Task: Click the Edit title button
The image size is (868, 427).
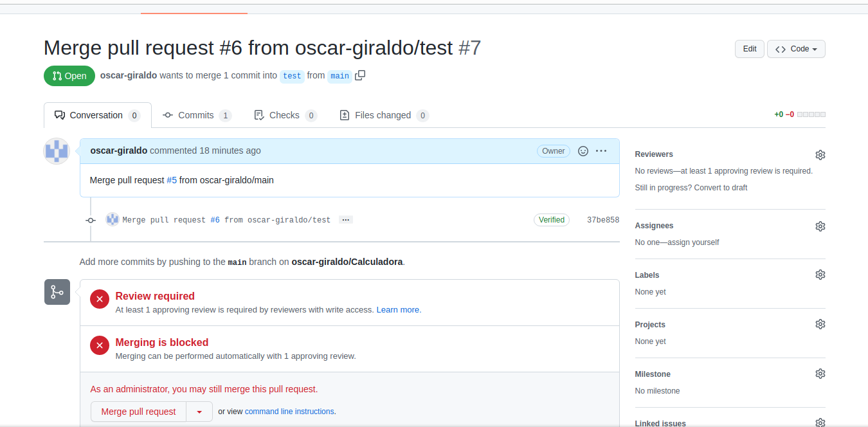Action: pyautogui.click(x=750, y=49)
